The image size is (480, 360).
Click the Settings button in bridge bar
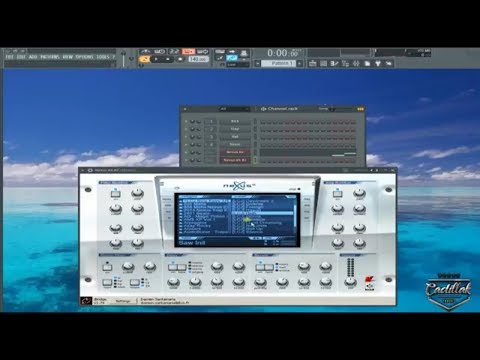coord(123,301)
